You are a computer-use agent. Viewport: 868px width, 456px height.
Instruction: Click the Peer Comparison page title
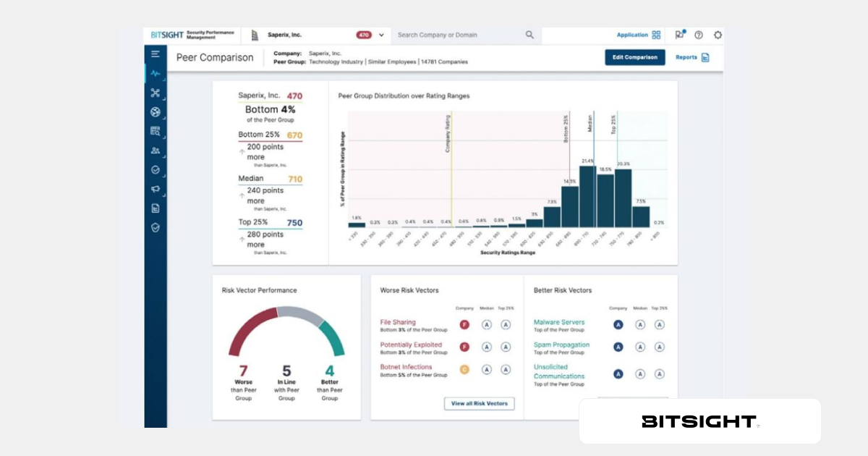coord(215,57)
